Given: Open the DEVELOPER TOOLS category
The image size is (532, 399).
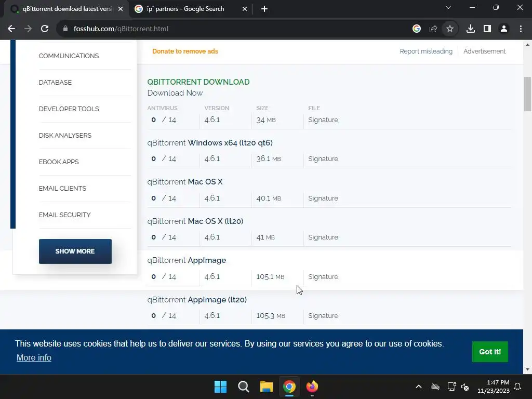Looking at the screenshot, I should point(69,109).
